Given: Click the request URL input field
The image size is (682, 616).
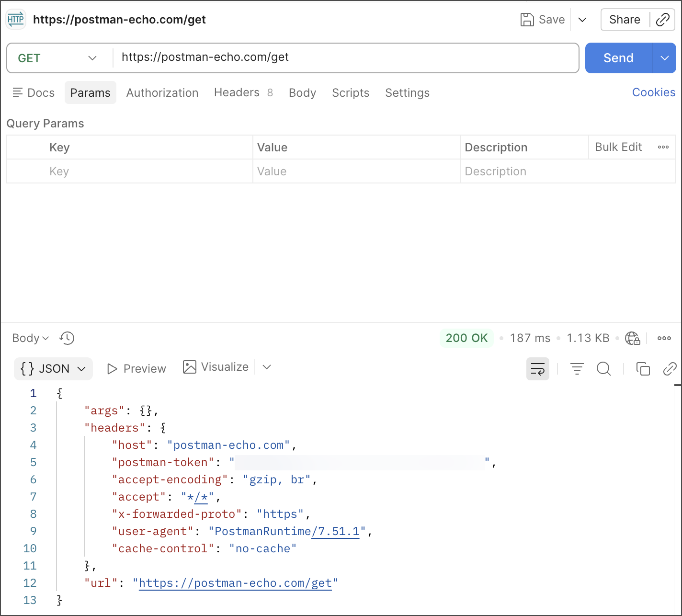Looking at the screenshot, I should pos(345,58).
